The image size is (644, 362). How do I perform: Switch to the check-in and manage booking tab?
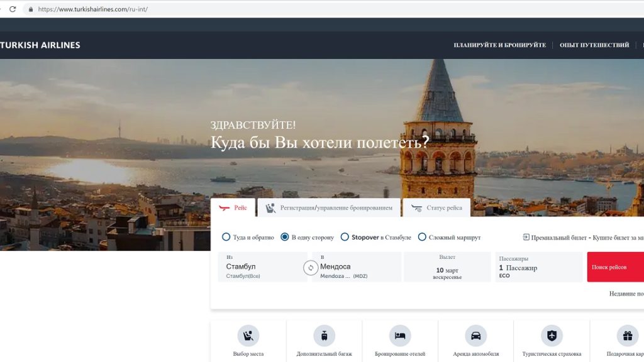[x=329, y=208]
